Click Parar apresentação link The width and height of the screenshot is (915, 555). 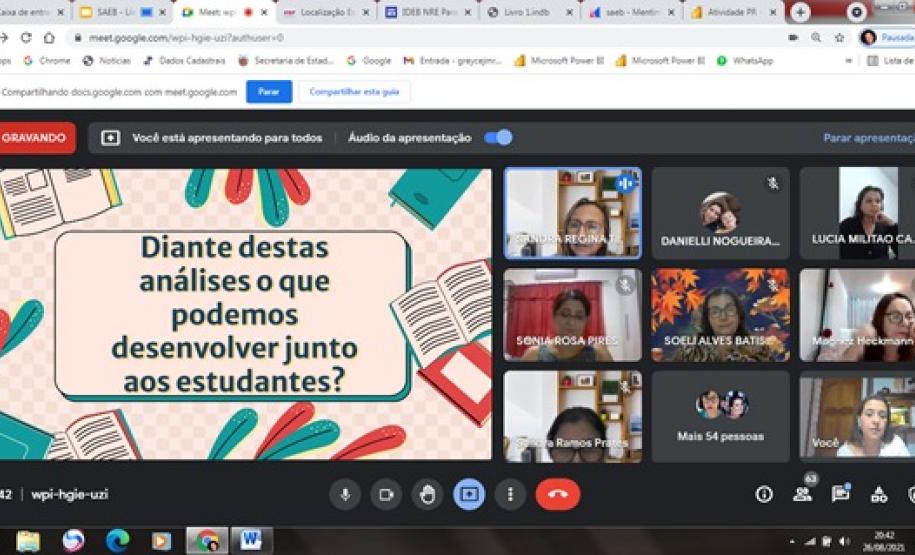point(868,138)
